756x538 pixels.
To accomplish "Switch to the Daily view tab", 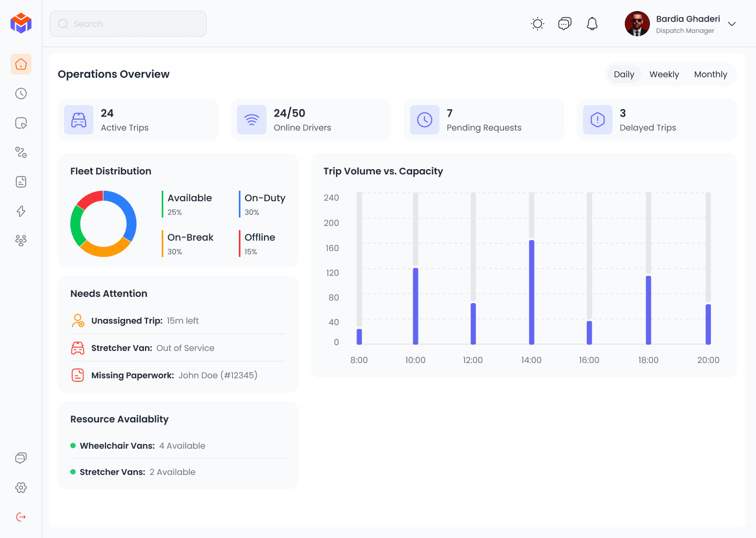I will [624, 75].
